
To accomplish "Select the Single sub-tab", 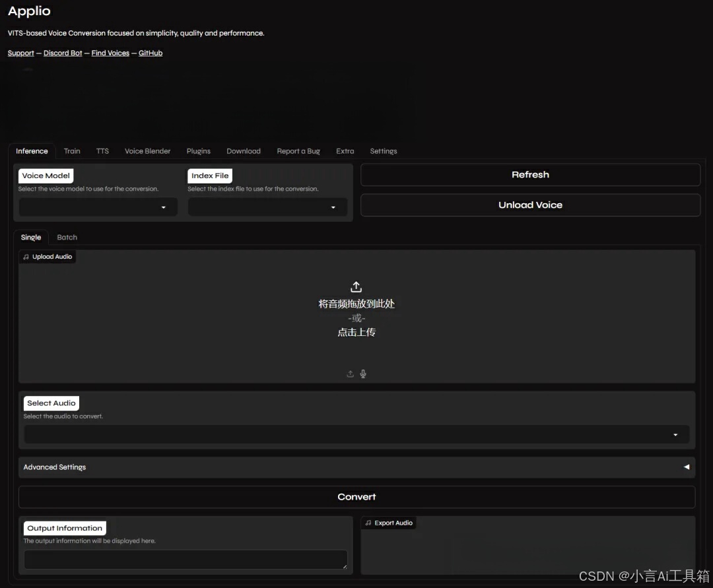I will coord(31,237).
